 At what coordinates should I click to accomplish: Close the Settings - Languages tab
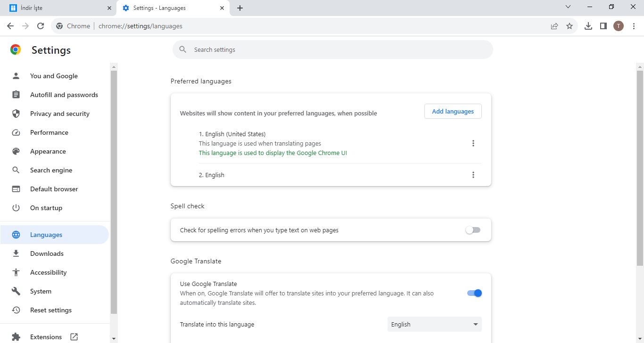click(x=222, y=8)
